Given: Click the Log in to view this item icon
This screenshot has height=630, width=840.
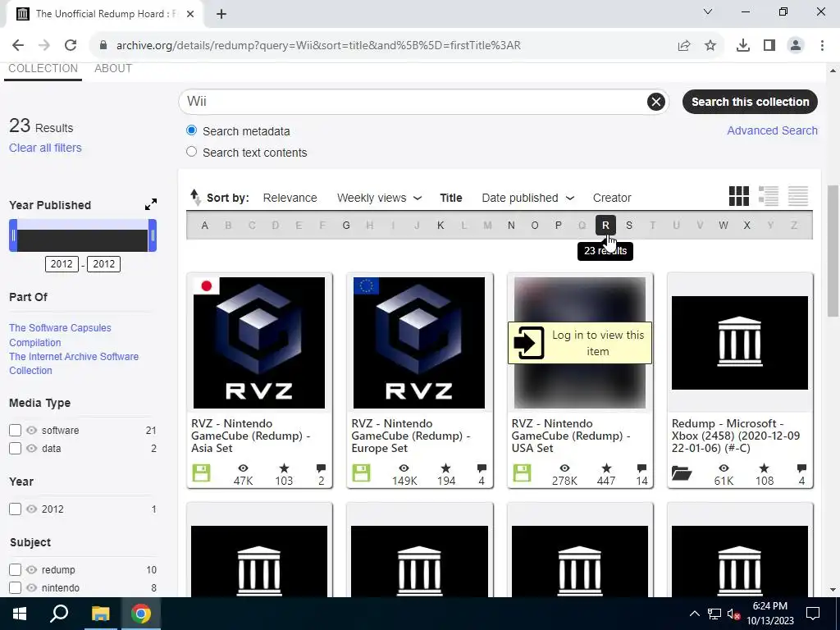Looking at the screenshot, I should pos(528,342).
